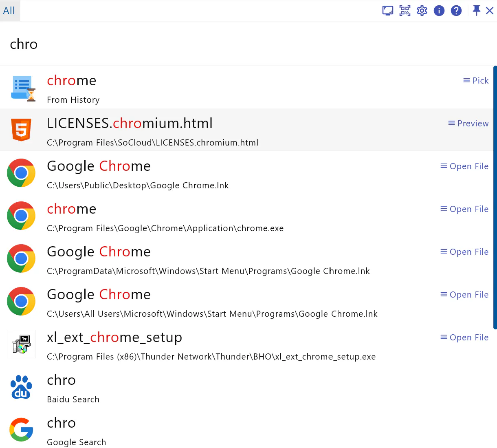Image resolution: width=497 pixels, height=448 pixels.
Task: Click path starting C:\Users\All Users\Microsoft
Action: [212, 314]
